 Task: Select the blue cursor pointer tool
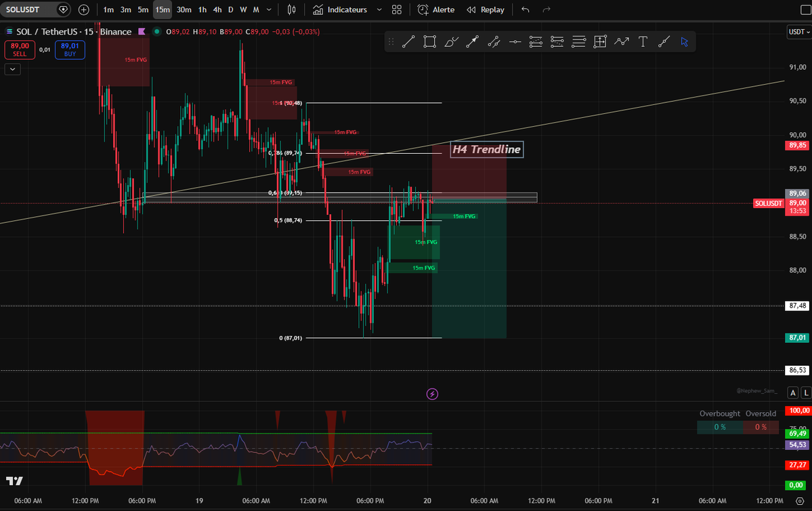tap(685, 42)
